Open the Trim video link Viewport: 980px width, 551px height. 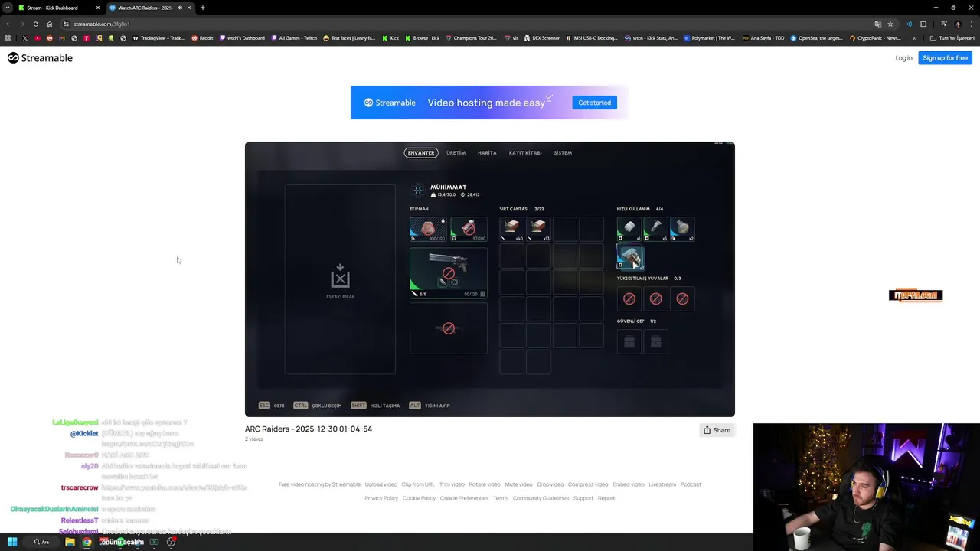pos(452,484)
